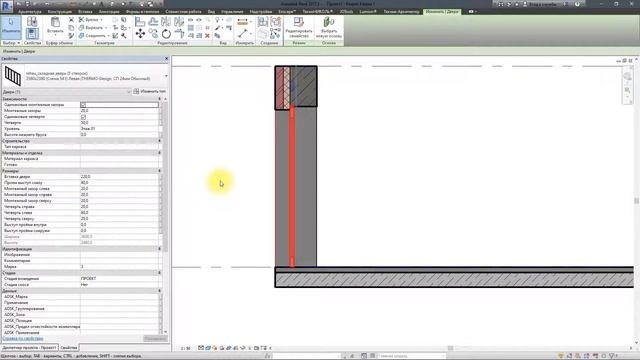Switch to bottom Свойства tab
Viewport: 640px width, 360px height.
coord(69,348)
